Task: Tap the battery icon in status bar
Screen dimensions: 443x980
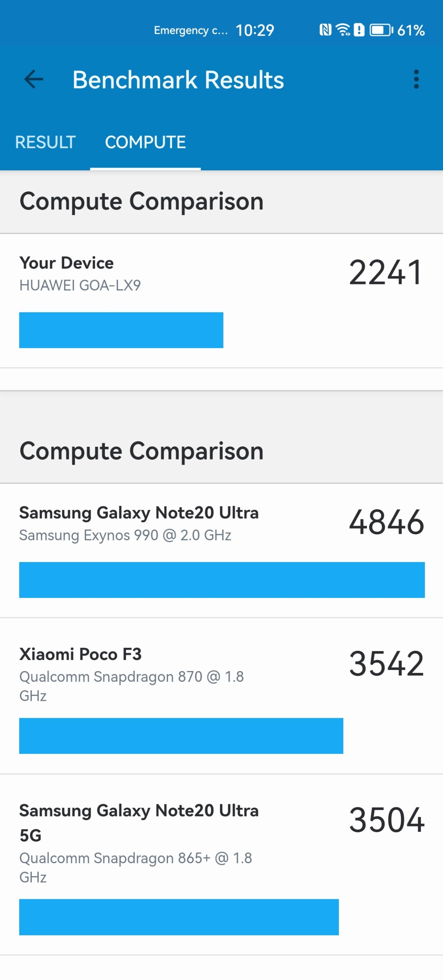Action: point(381,30)
